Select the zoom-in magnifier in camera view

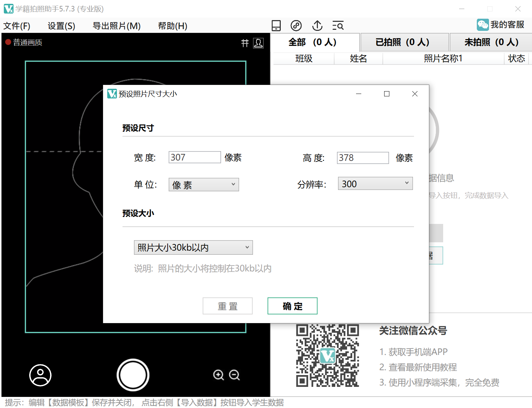(x=218, y=375)
